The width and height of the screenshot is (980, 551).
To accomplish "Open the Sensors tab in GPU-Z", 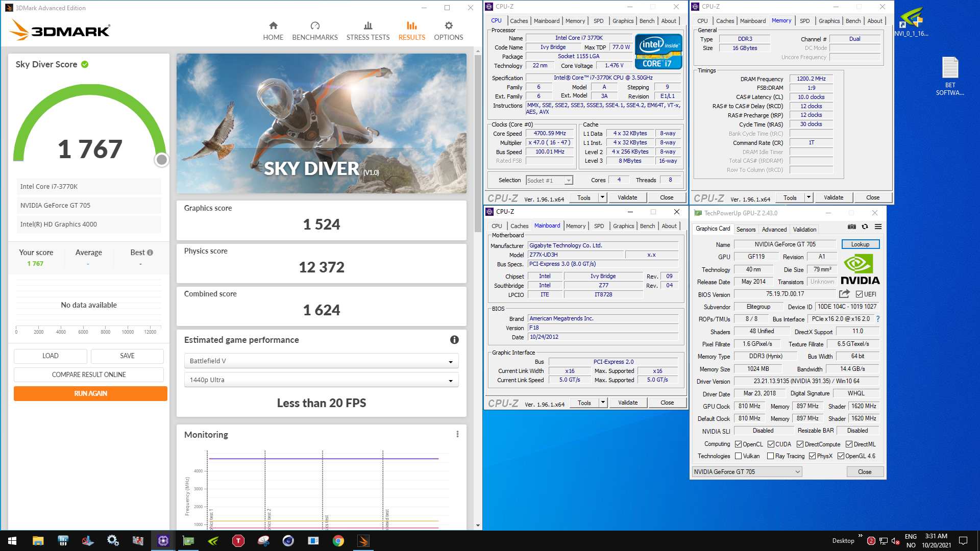I will coord(746,230).
